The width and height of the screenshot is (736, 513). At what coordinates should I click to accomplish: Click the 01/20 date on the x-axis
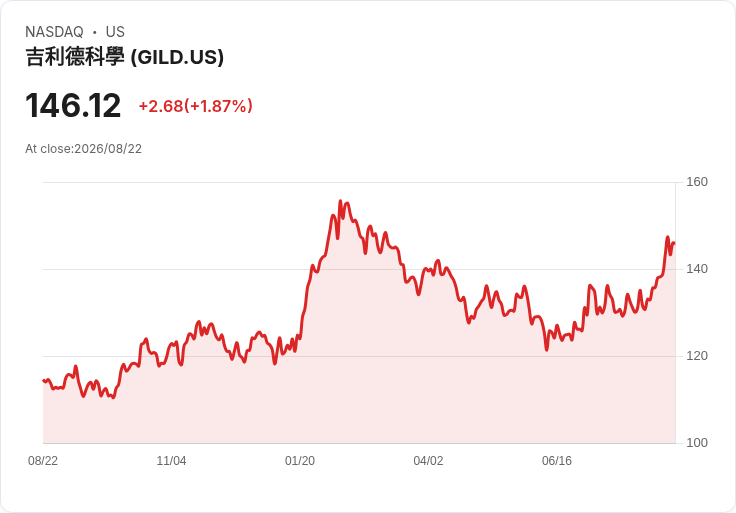coord(300,461)
